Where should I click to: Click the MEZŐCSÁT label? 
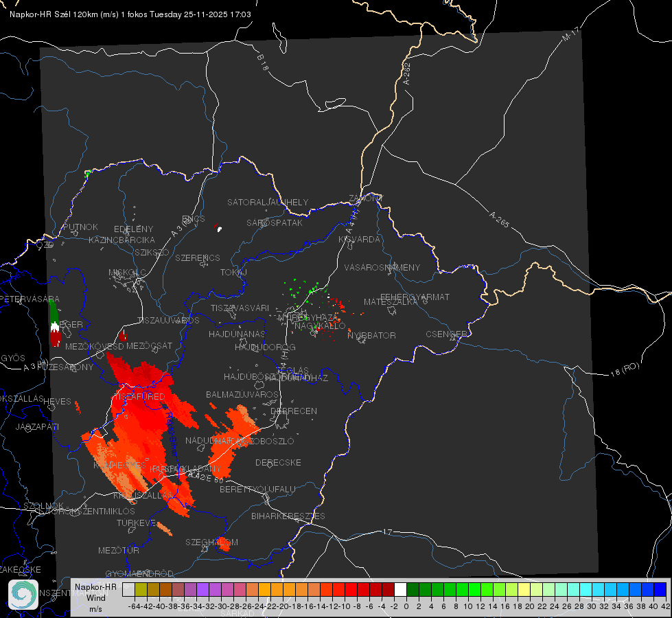149,345
